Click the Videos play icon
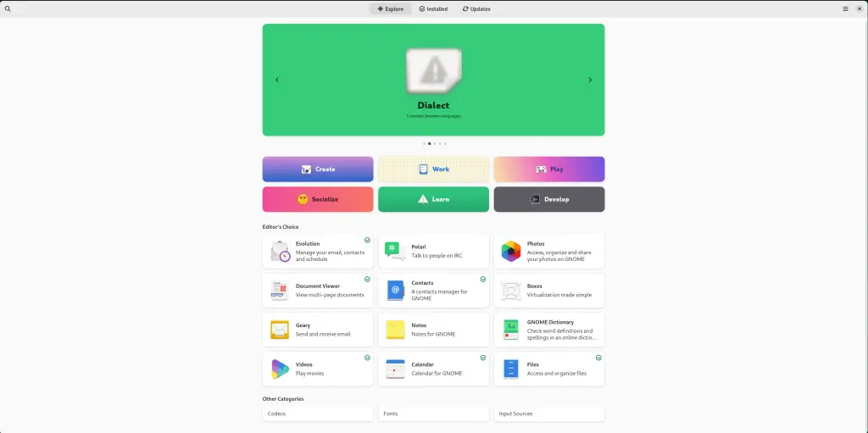Image resolution: width=868 pixels, height=433 pixels. tap(281, 369)
